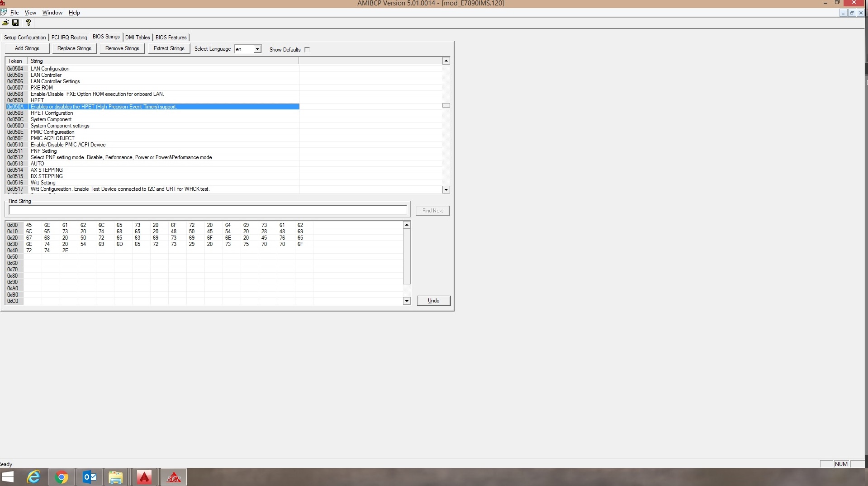The width and height of the screenshot is (868, 486).
Task: Click the Find Next button
Action: (432, 211)
